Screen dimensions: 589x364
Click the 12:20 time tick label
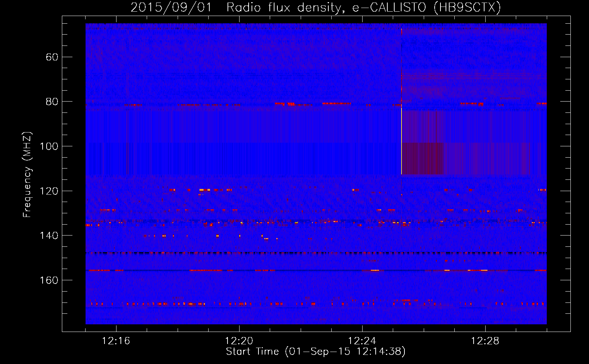point(239,341)
